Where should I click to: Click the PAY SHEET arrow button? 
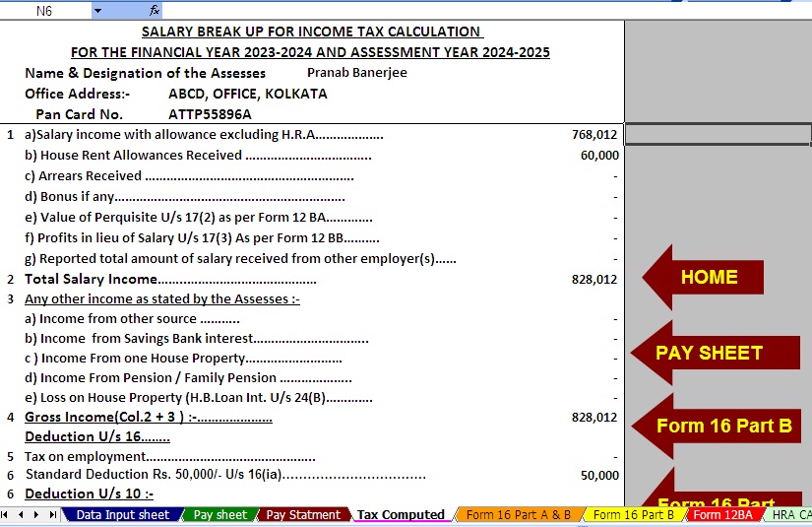[715, 353]
